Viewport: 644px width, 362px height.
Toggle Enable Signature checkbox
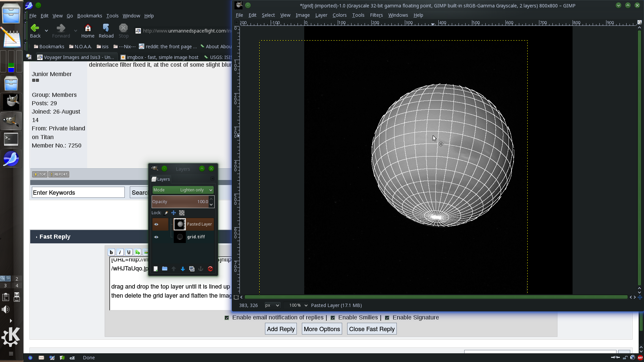[387, 318]
